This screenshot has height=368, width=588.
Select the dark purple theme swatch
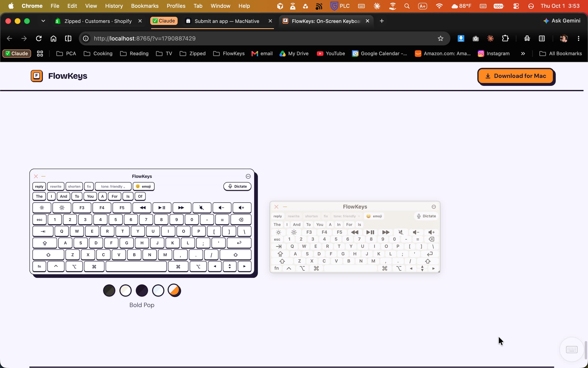click(142, 291)
